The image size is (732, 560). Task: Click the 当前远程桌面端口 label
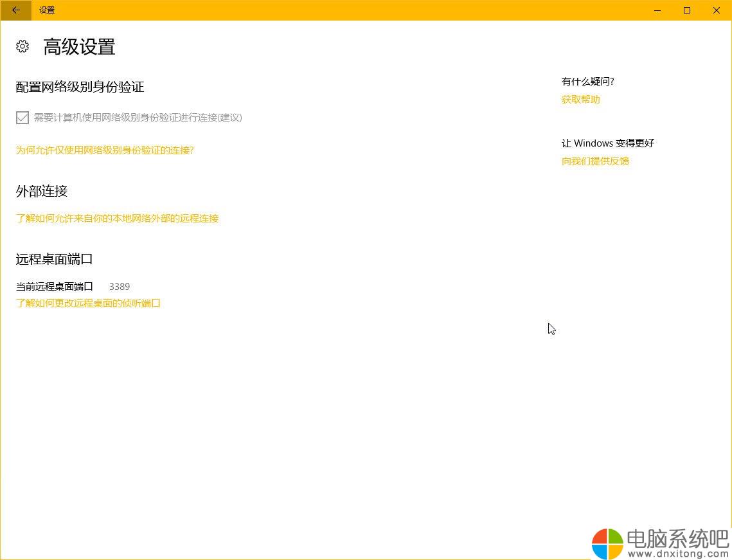pyautogui.click(x=55, y=286)
